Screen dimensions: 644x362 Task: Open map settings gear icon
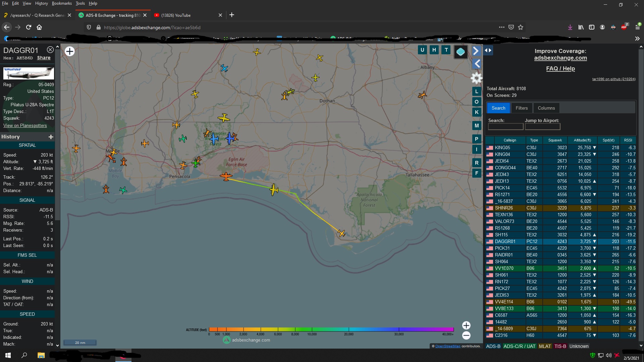point(476,78)
